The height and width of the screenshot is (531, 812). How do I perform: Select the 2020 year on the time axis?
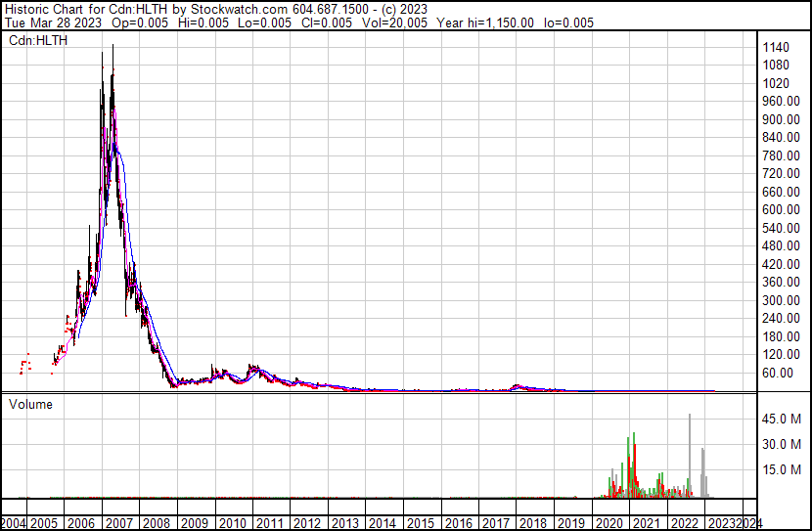click(x=609, y=523)
